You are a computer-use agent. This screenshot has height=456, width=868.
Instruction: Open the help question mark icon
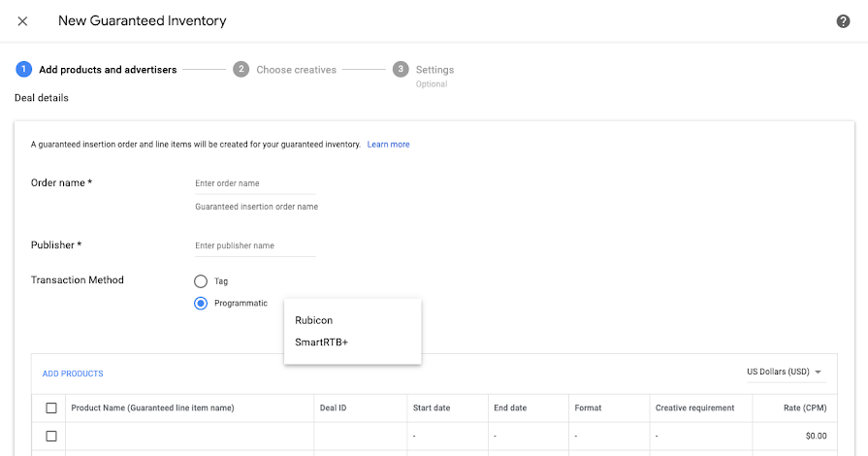843,21
